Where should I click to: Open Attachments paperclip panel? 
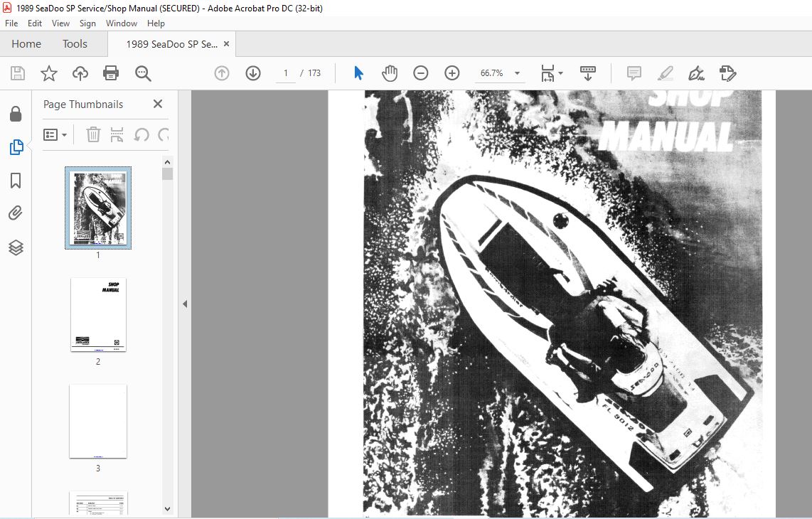tap(16, 213)
